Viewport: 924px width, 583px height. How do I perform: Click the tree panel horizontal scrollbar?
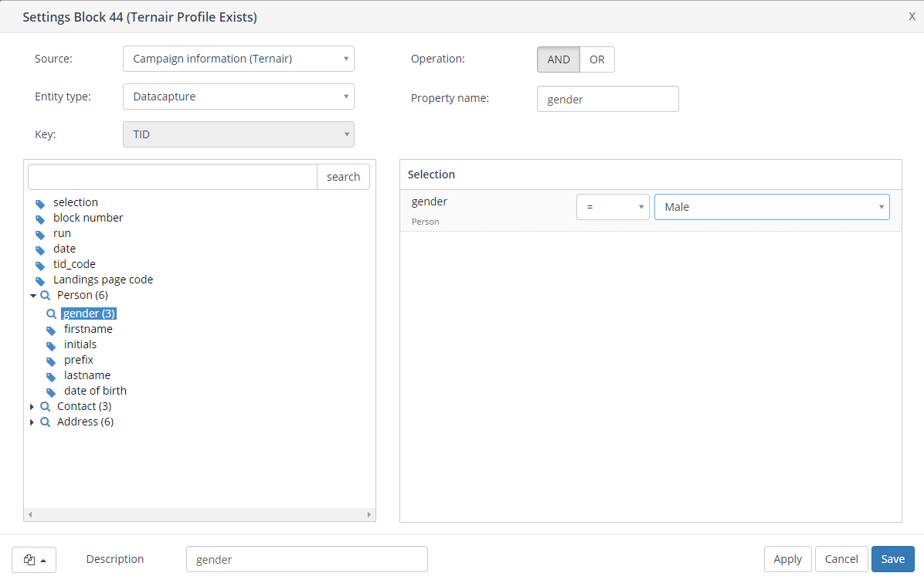point(199,514)
